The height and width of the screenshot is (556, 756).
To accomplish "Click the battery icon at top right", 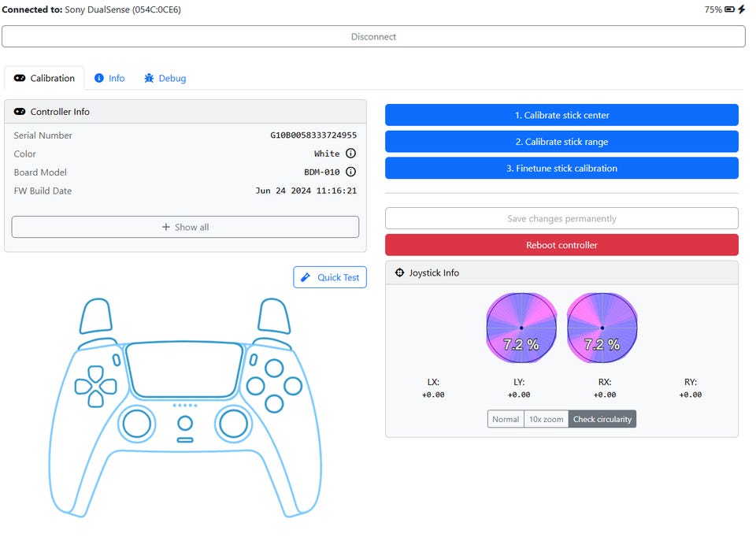I will pos(730,9).
